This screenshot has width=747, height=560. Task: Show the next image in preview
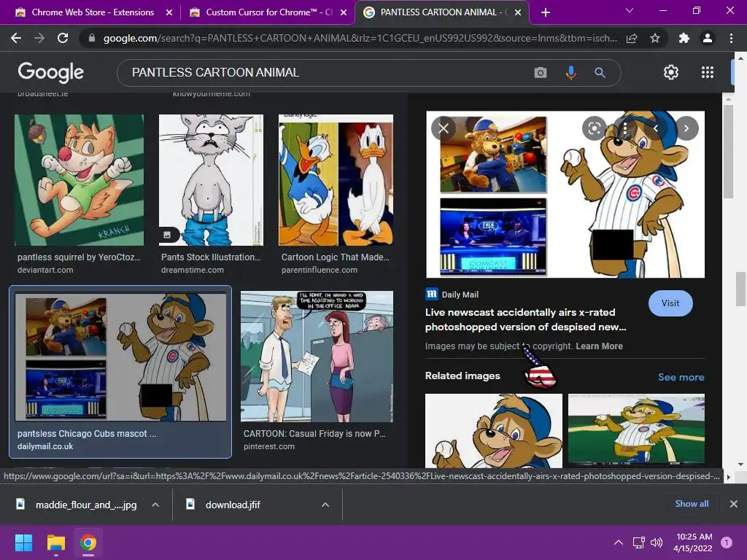point(686,128)
